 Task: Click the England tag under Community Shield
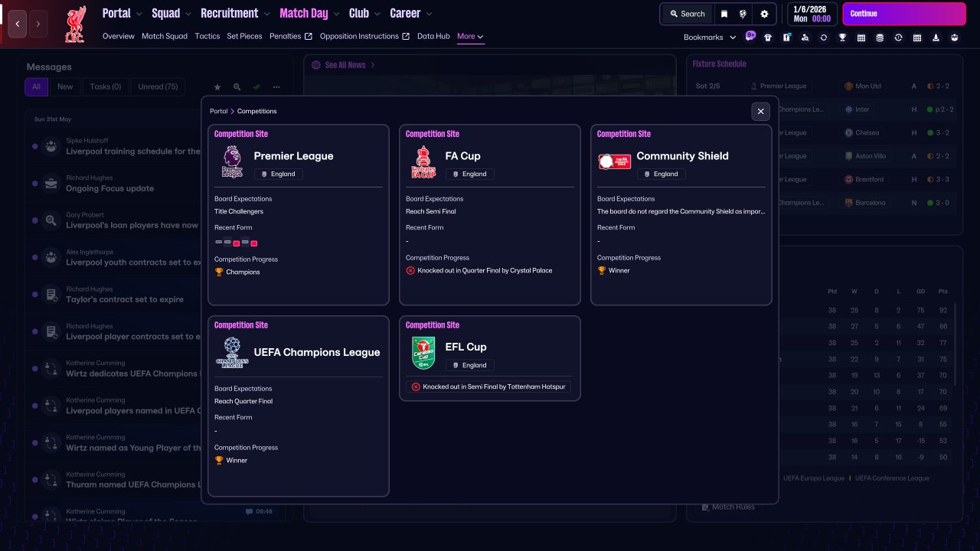tap(661, 174)
